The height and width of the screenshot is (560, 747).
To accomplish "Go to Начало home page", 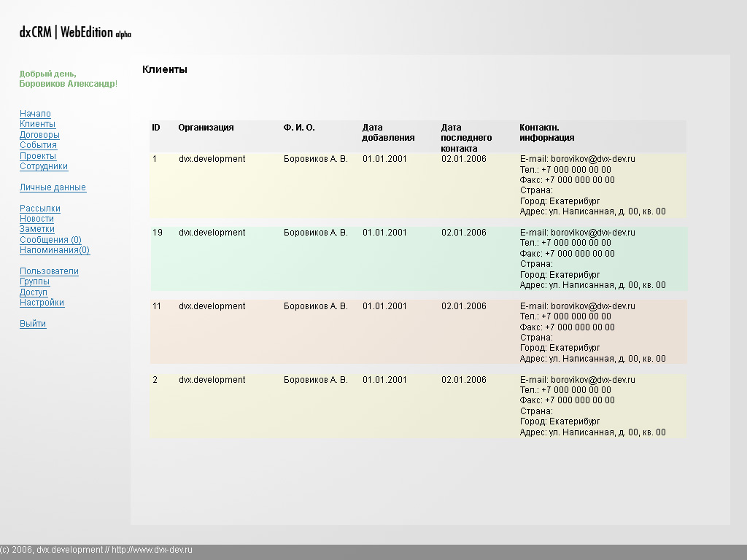I will (34, 113).
